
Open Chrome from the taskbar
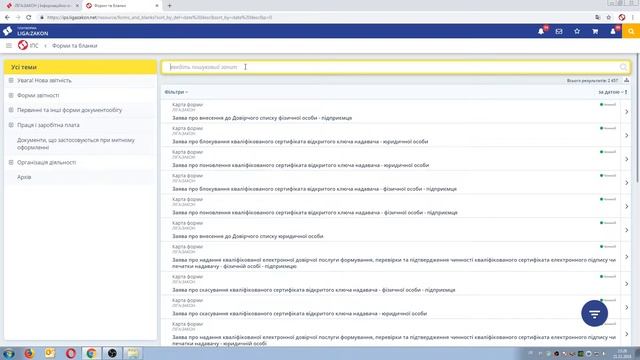click(91, 353)
